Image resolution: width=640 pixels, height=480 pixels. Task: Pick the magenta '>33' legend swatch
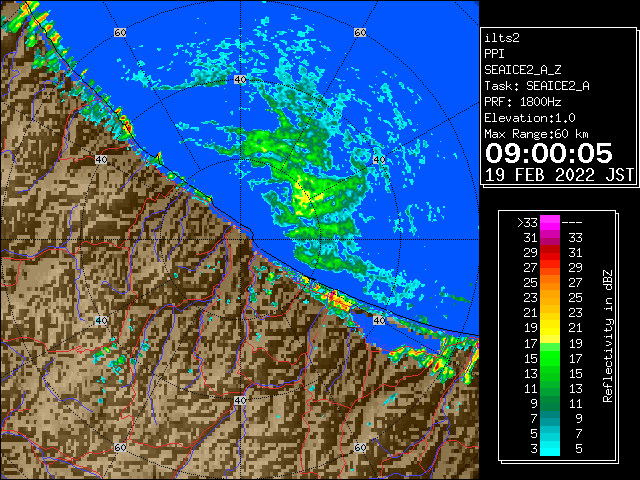pos(550,222)
